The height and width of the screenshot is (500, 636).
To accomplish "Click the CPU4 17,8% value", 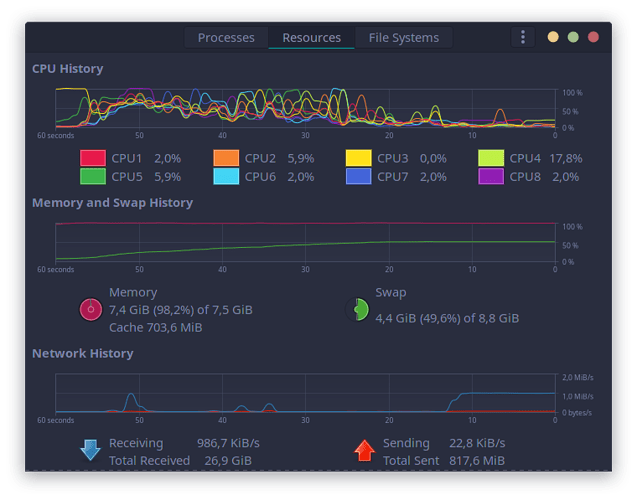I will coord(565,158).
